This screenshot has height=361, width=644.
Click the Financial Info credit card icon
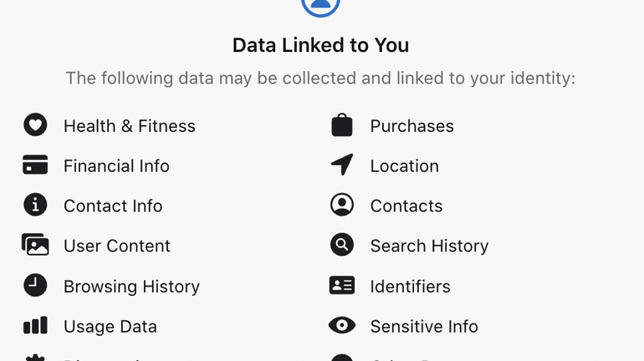pos(35,165)
